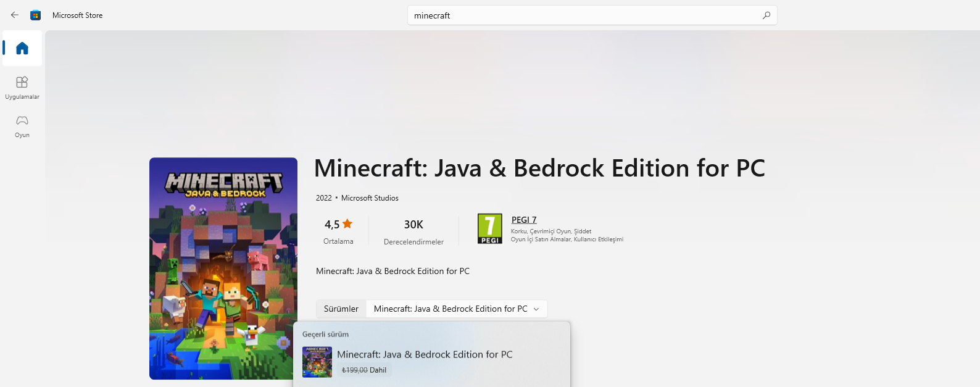The height and width of the screenshot is (387, 980).
Task: Select Minecraft: Java & Bedrock Edition option
Action: coord(425,354)
